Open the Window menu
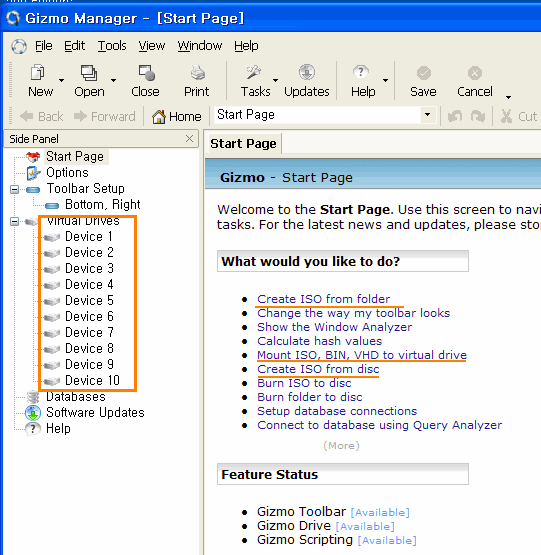 pos(200,46)
